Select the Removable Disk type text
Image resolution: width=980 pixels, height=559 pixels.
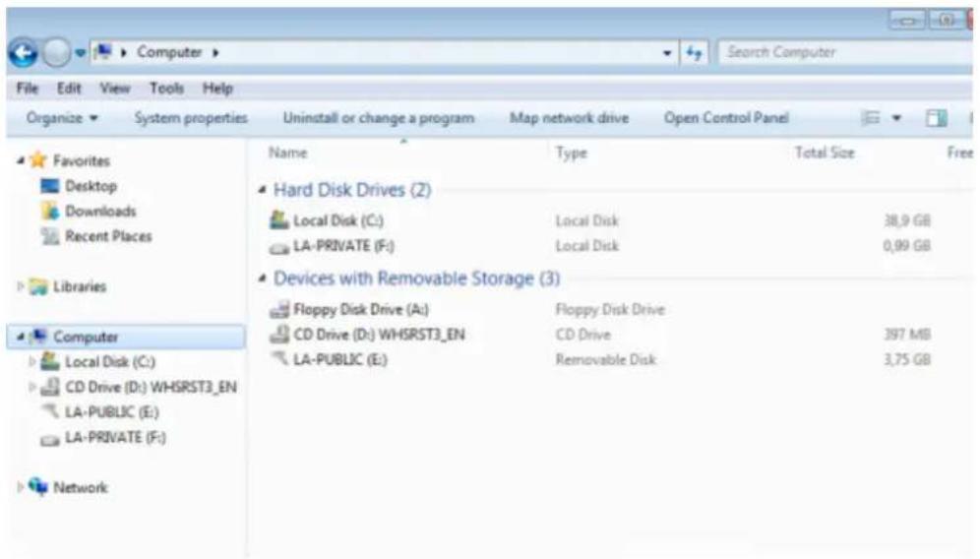(x=606, y=359)
